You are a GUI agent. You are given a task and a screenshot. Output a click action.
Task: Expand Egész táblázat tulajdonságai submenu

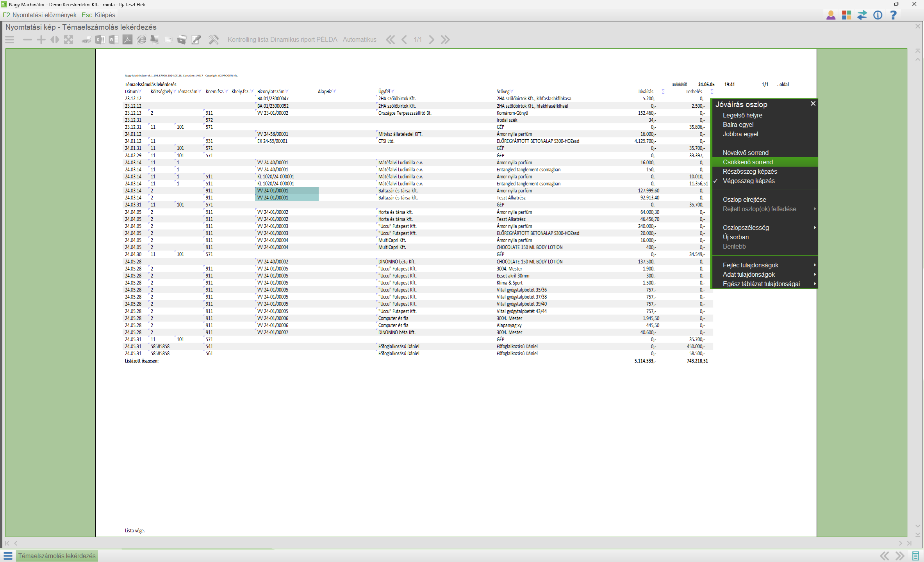pos(761,284)
